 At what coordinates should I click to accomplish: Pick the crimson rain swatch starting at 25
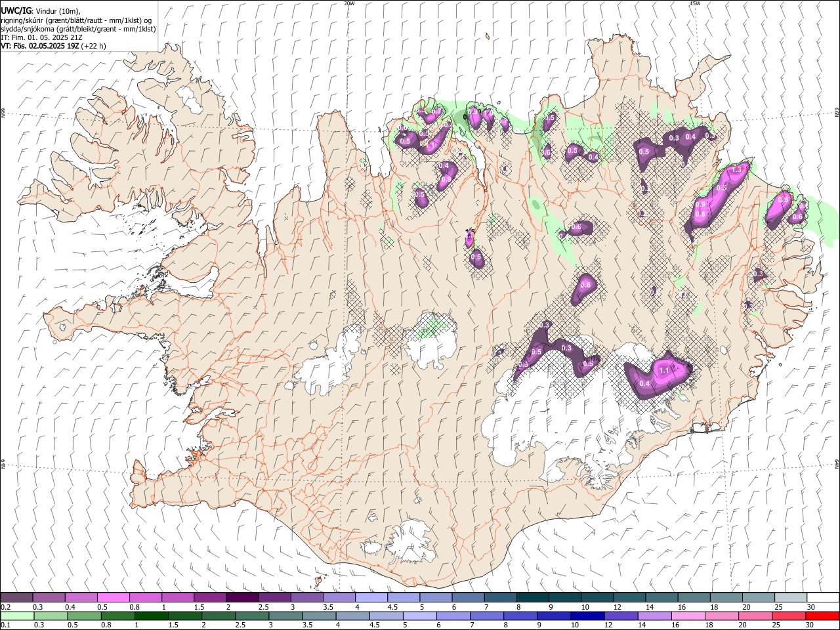point(789,616)
